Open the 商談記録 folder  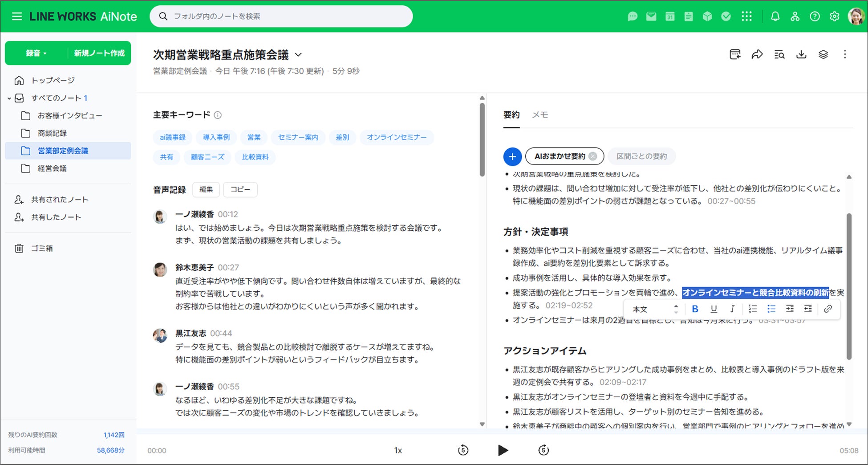point(52,133)
